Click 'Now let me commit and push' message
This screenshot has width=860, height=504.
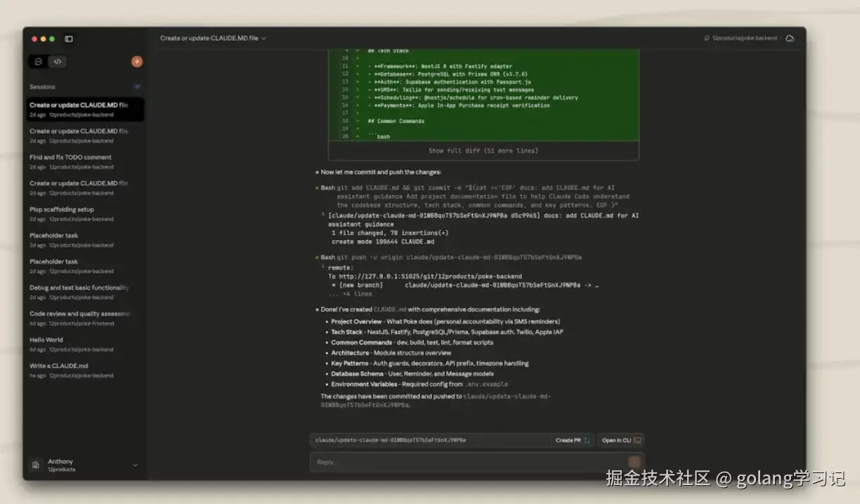(x=381, y=172)
